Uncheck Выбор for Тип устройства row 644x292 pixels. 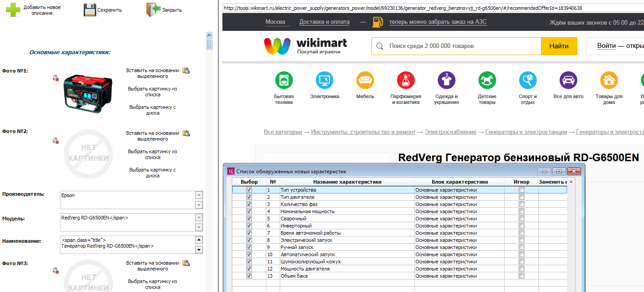(x=249, y=190)
